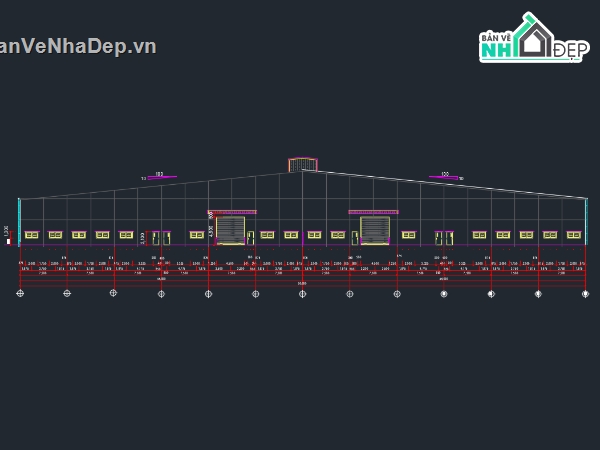This screenshot has width=600, height=450.
Task: Select the magenta slope label on left roof
Action: point(162,177)
